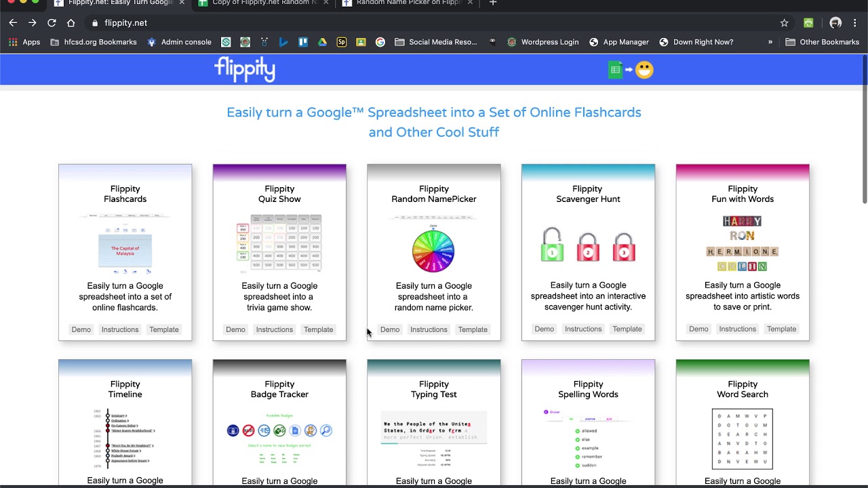
Task: Open Instructions for Fun with Words
Action: click(x=738, y=329)
